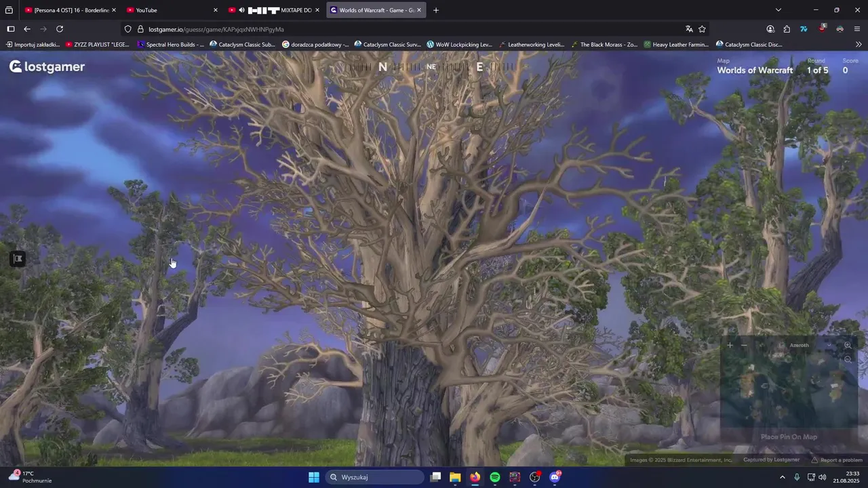
Task: Open Spotify from the taskbar
Action: tap(495, 477)
